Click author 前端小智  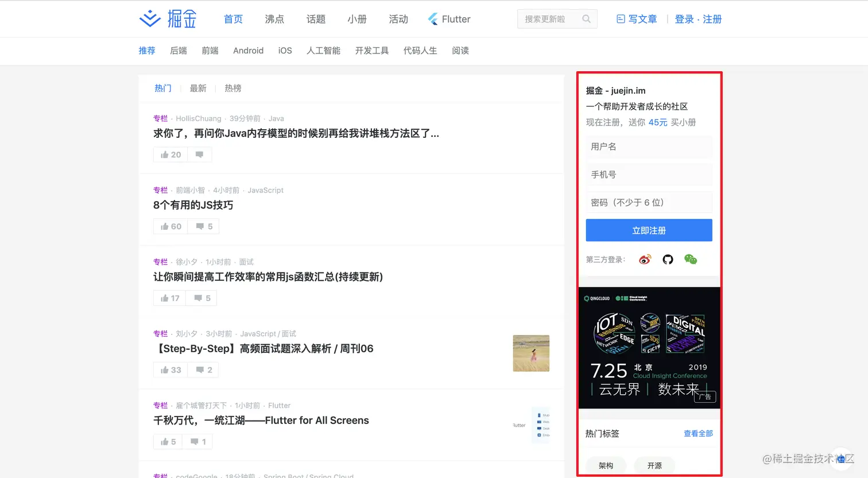click(x=190, y=190)
